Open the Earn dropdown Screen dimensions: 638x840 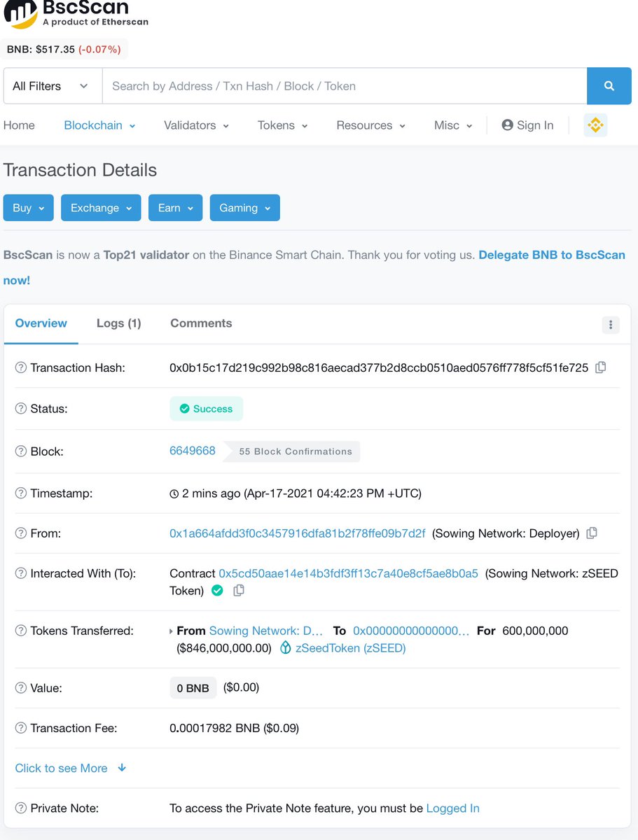176,208
